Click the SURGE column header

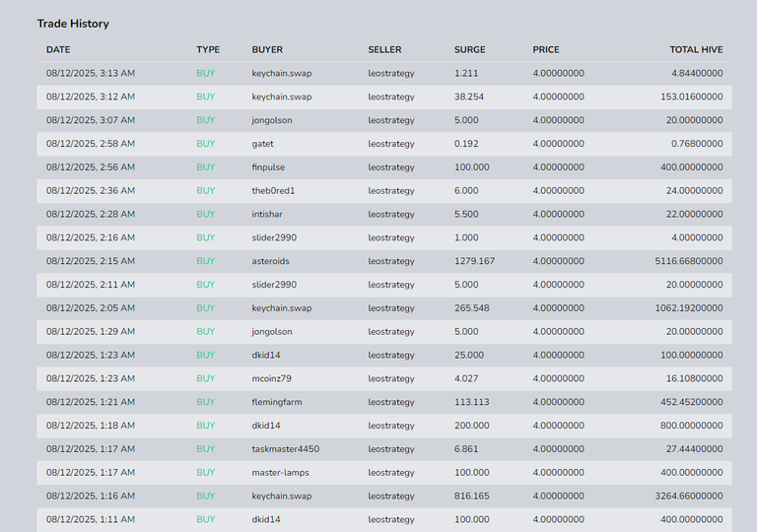[469, 49]
